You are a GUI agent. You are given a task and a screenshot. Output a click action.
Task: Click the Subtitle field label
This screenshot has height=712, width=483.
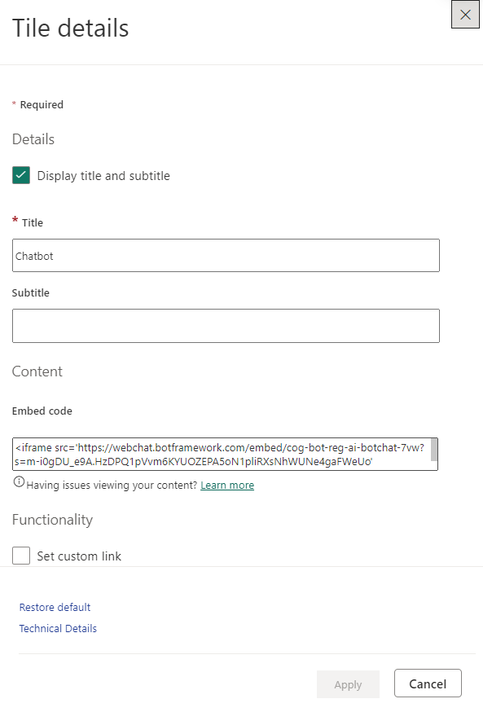(30, 293)
